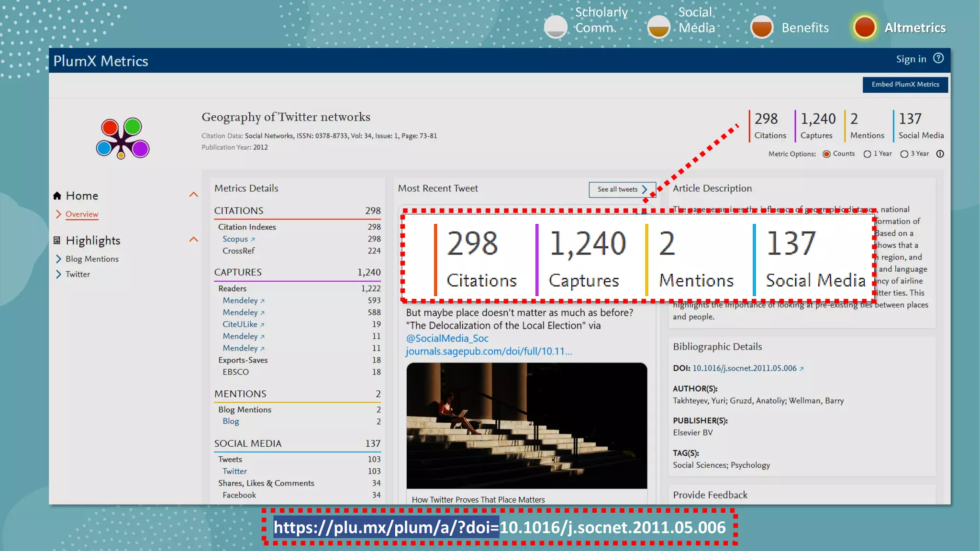Open the Twitter link under Tweets

click(234, 471)
